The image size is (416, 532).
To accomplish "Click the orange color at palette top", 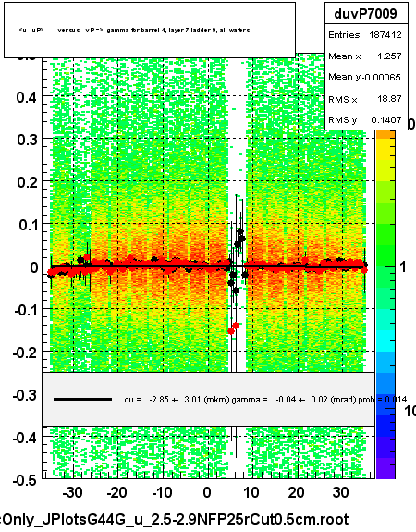I will point(385,134).
